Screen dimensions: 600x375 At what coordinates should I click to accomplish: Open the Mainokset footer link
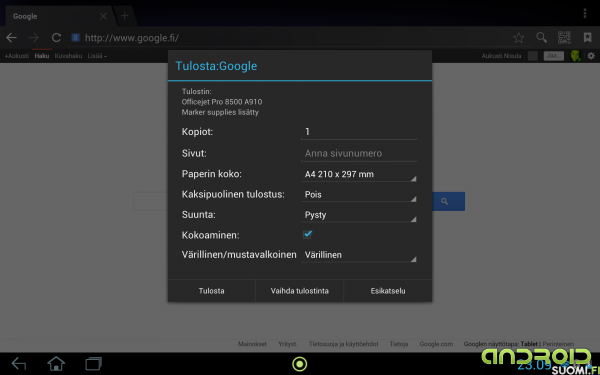pyautogui.click(x=252, y=344)
